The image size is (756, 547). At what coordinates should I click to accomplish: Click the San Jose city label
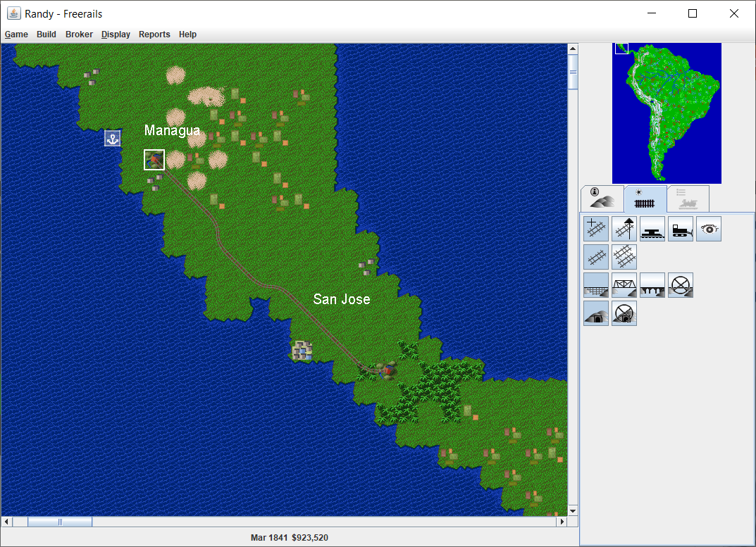342,298
